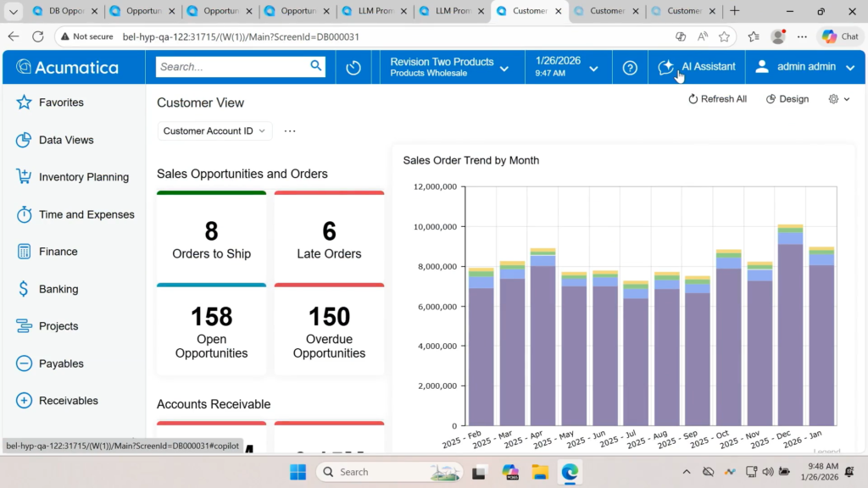Click the history clock icon in header

pos(353,68)
